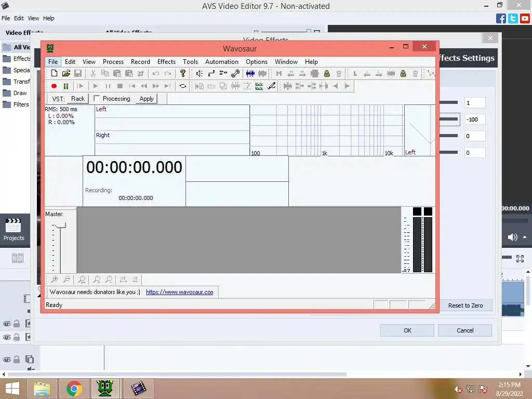Open Windows Start button
The width and height of the screenshot is (532, 399).
pos(12,389)
